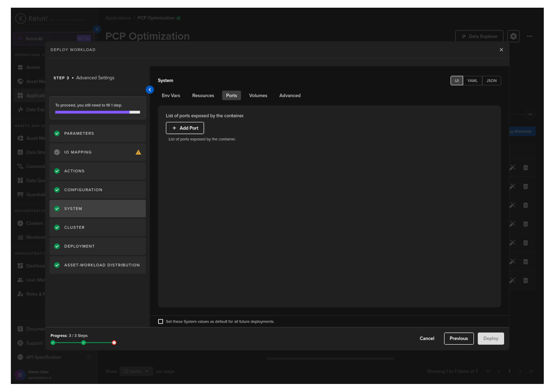Switch the view to JSON mode
Screen dimensions: 555x392
click(491, 81)
